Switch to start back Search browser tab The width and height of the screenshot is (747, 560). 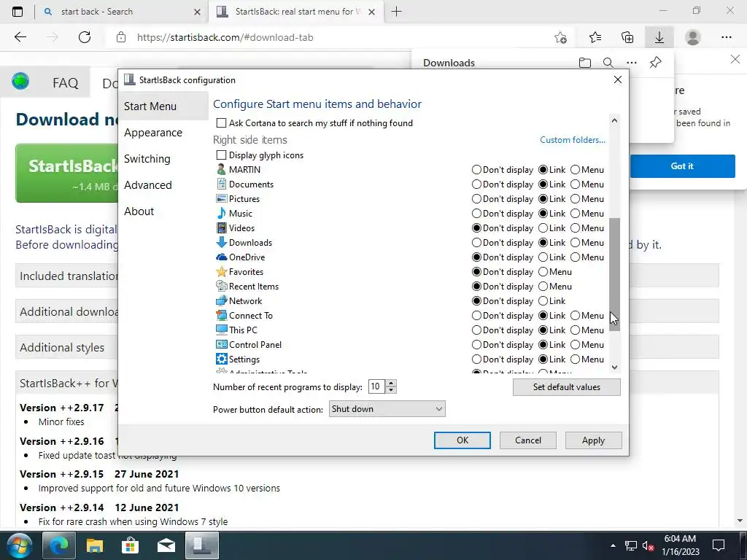pos(121,12)
